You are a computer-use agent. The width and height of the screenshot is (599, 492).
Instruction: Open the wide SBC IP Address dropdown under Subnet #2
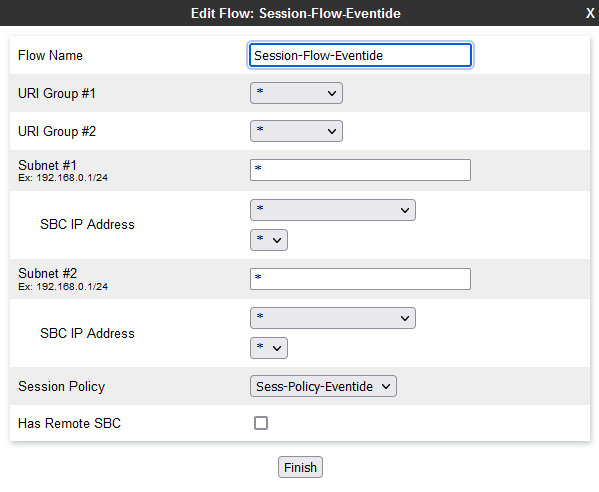333,318
